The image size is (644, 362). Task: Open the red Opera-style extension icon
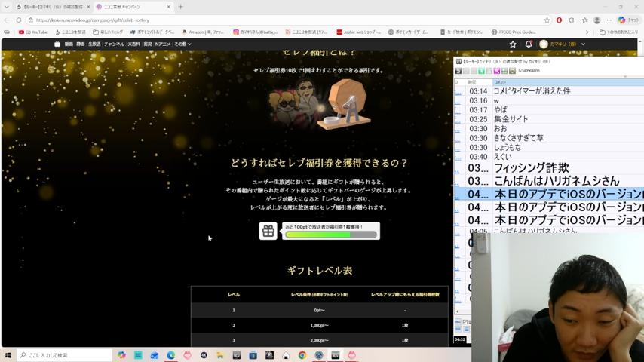click(559, 20)
